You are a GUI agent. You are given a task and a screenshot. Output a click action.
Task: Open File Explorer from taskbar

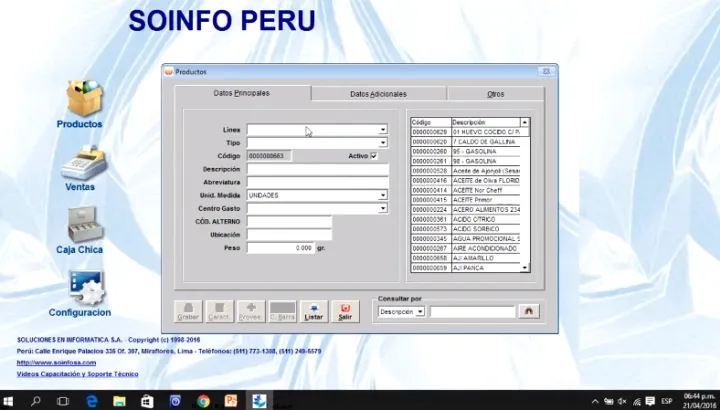(119, 401)
